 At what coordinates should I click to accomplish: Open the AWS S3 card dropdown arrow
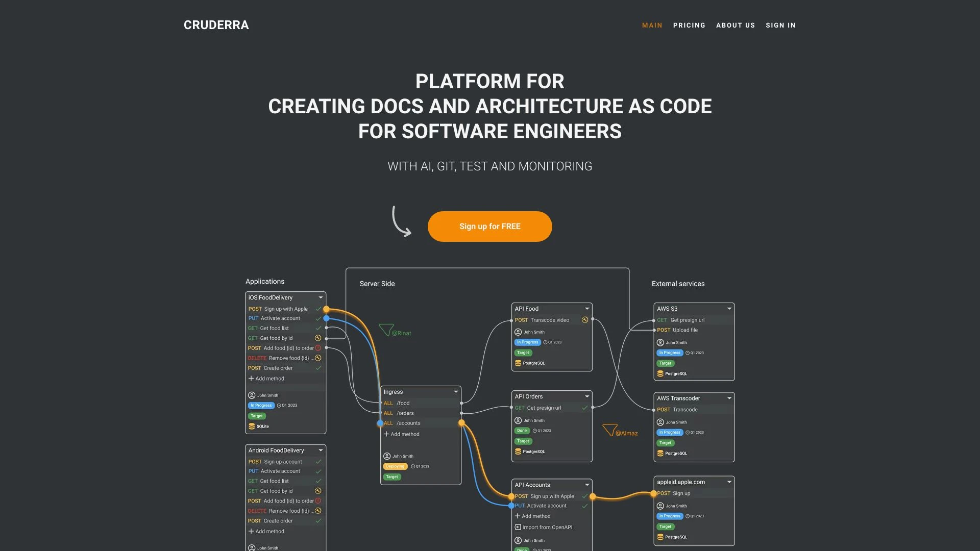click(x=729, y=309)
